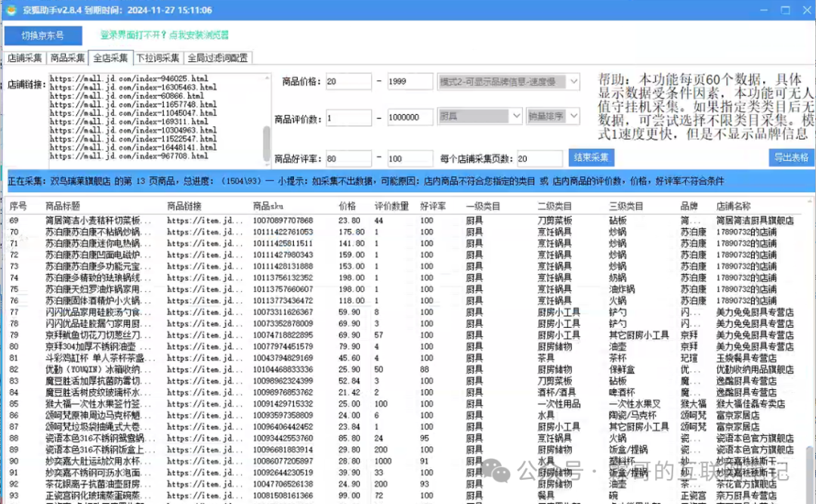The image size is (816, 504).
Task: Click the 切换京东号 button
Action: [42, 36]
